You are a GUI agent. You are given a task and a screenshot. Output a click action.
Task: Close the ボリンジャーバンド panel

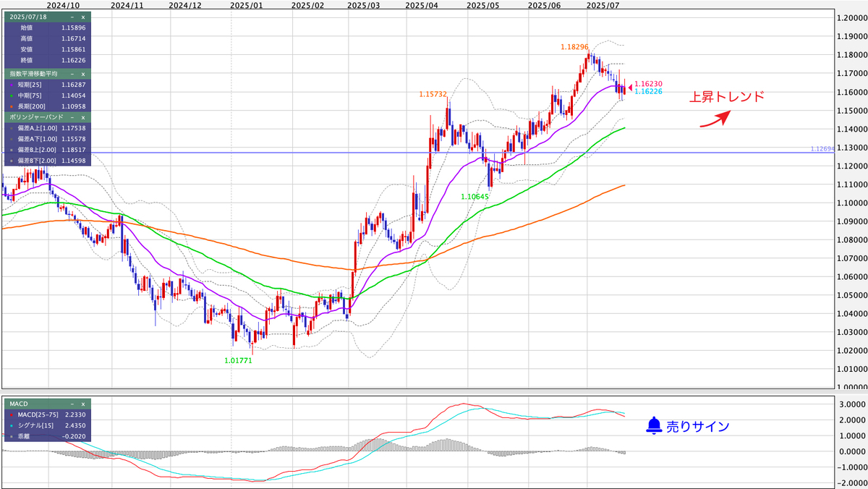tap(82, 116)
